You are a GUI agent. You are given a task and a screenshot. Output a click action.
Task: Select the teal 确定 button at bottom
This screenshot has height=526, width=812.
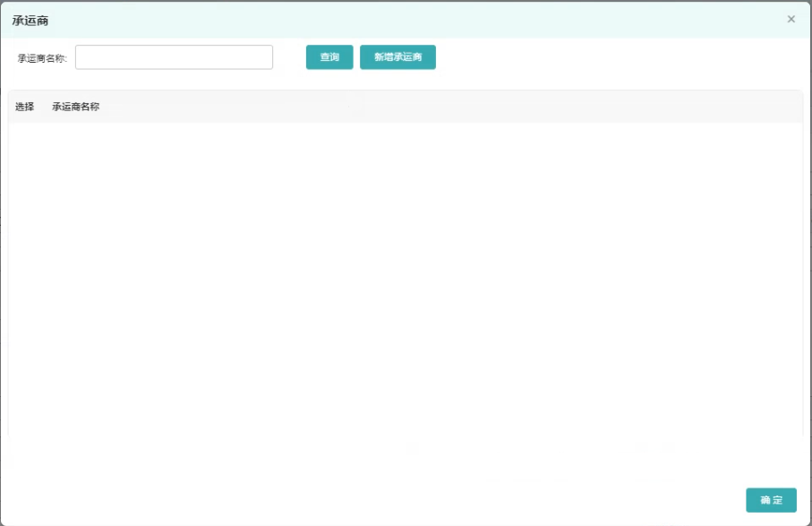(771, 500)
